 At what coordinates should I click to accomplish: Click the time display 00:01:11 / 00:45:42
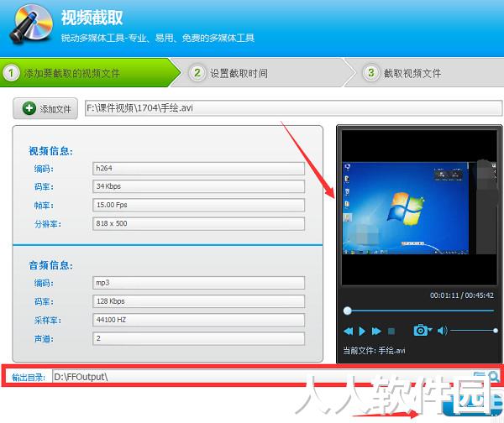tap(462, 295)
